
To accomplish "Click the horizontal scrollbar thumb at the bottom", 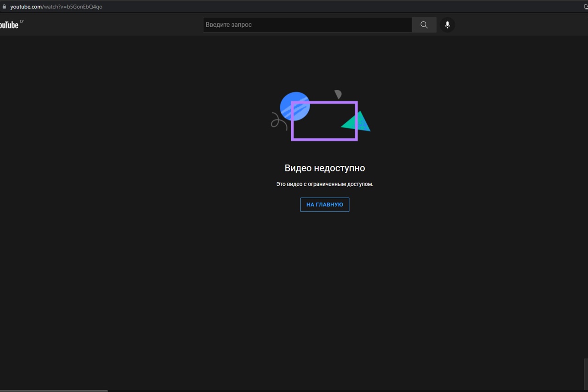I will (53, 391).
